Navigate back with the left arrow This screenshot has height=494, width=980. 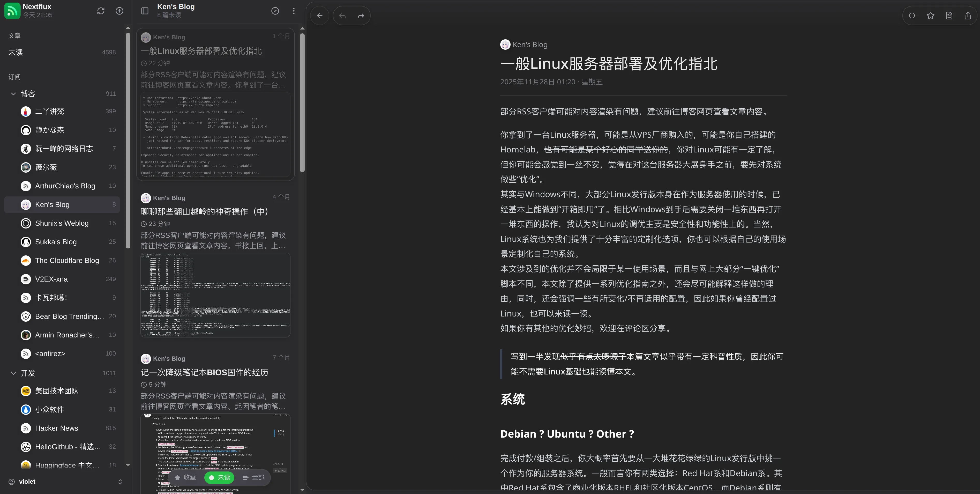(x=320, y=15)
